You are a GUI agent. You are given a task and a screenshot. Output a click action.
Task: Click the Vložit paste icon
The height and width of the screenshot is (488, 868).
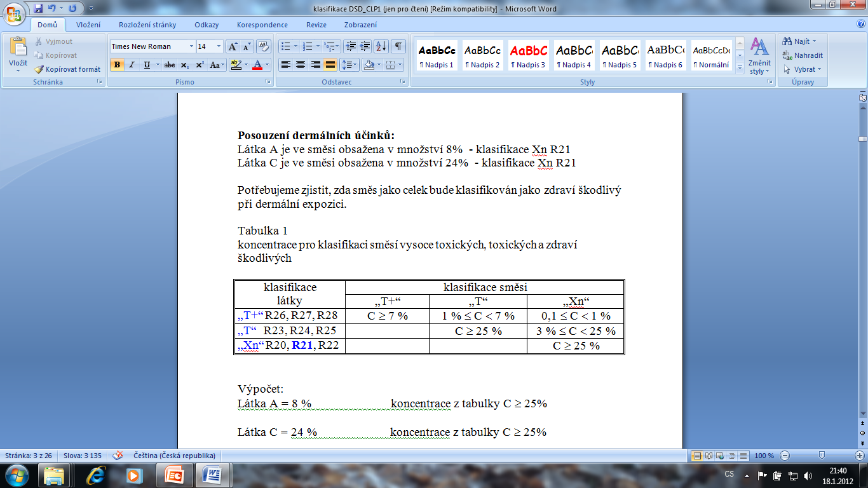click(x=18, y=47)
